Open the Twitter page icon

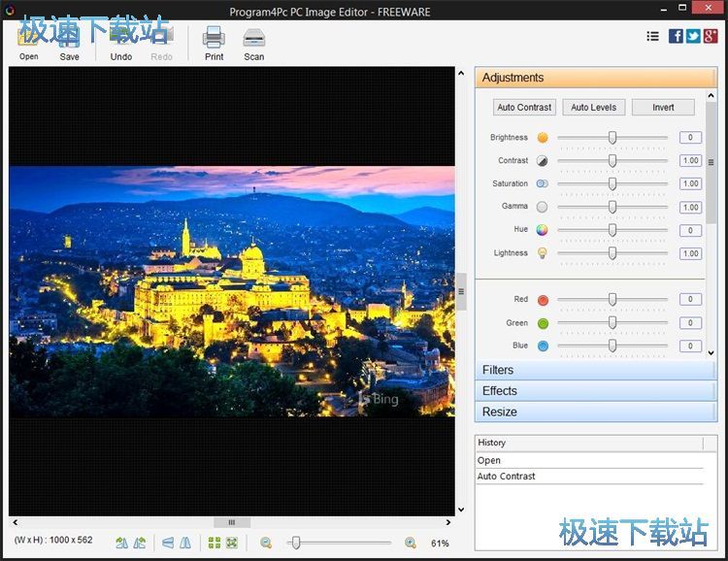(693, 36)
